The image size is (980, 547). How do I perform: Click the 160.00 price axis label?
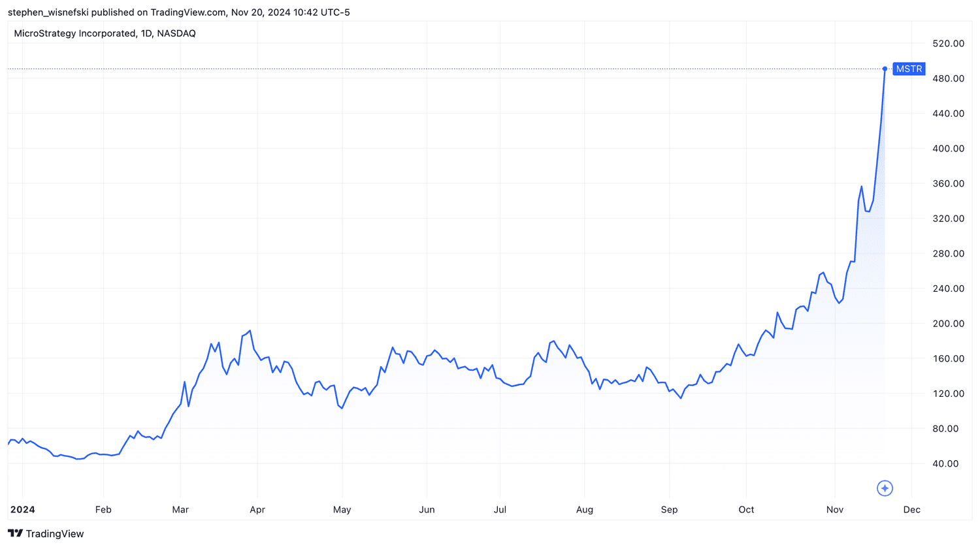(x=948, y=358)
